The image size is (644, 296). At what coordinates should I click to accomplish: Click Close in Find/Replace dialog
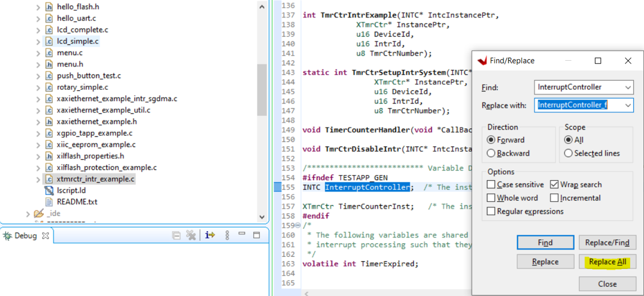coord(608,284)
